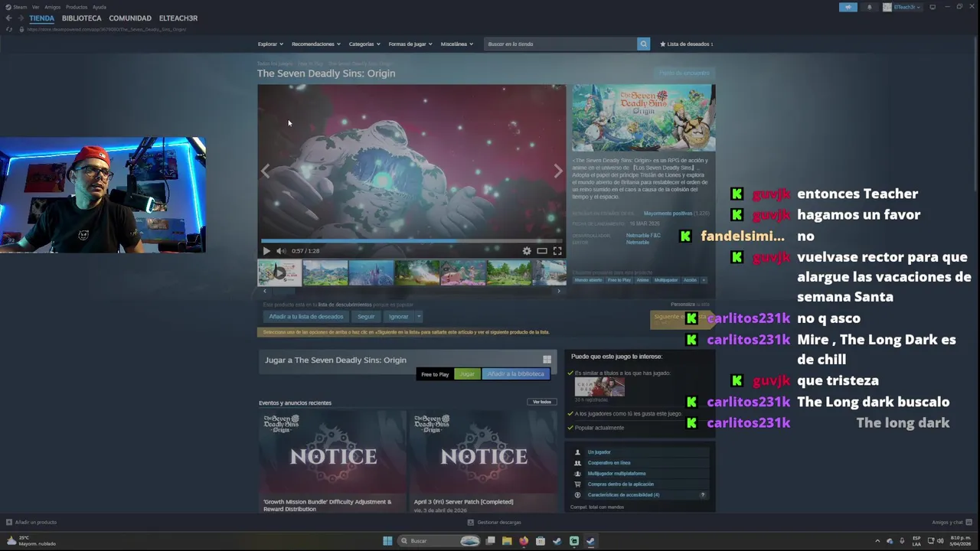
Task: Click the Mundo abierto tag
Action: point(588,280)
